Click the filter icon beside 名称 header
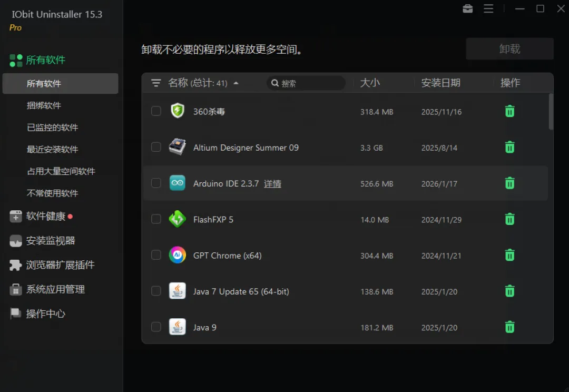Screen dimensions: 569x392 (x=156, y=83)
